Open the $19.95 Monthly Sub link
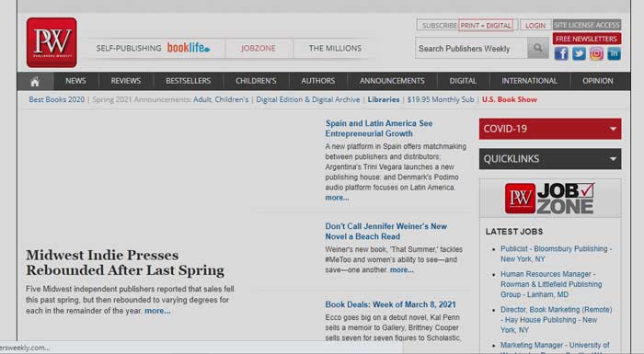Screen dimensions: 644x354 [x=441, y=99]
